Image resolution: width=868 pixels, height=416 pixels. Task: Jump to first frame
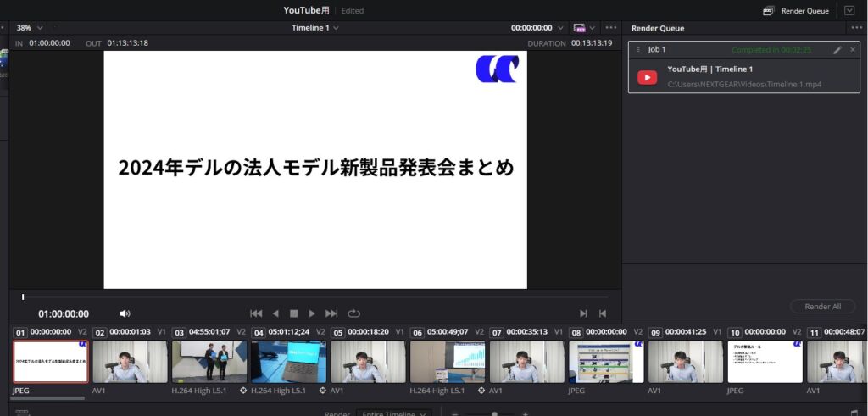256,313
